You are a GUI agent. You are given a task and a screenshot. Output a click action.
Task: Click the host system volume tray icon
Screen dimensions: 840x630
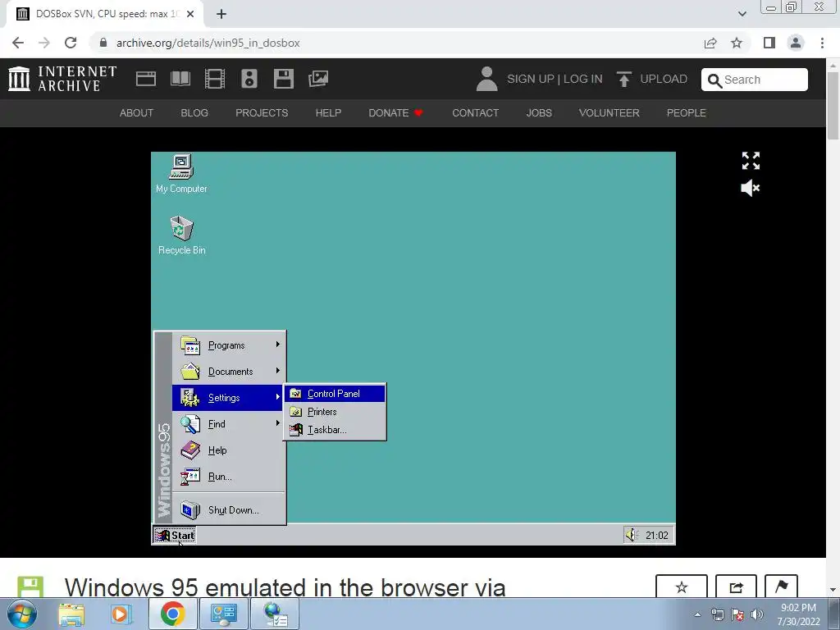point(757,614)
